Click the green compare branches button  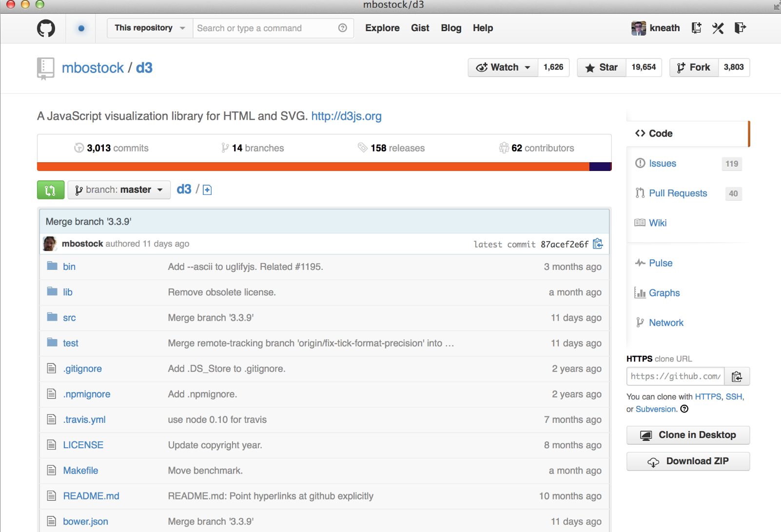tap(51, 190)
